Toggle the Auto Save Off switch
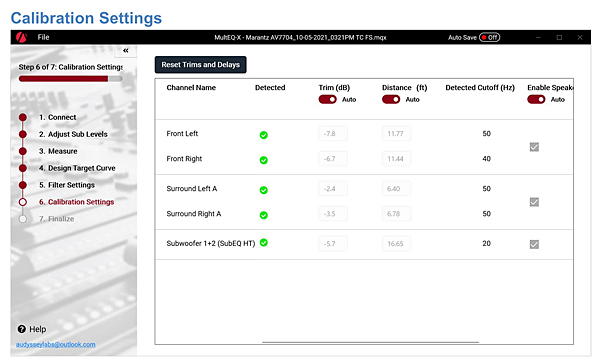 tap(489, 37)
